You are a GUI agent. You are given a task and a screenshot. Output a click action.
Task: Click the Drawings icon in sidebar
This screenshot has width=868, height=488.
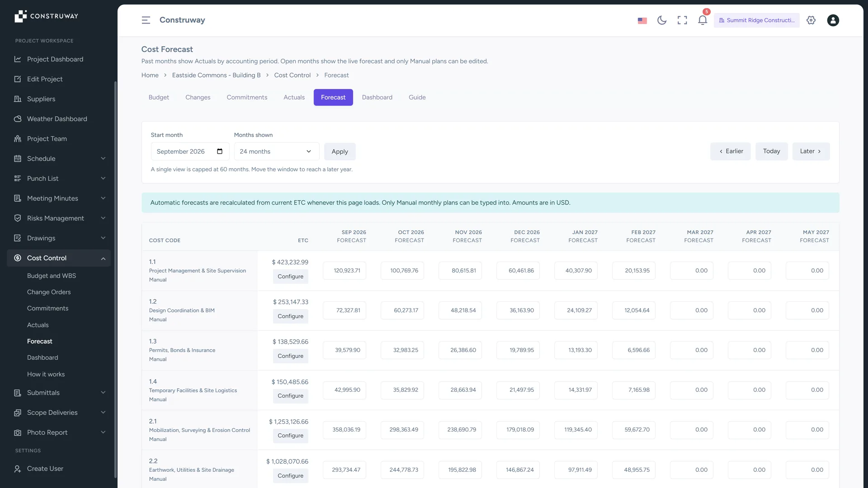(18, 238)
